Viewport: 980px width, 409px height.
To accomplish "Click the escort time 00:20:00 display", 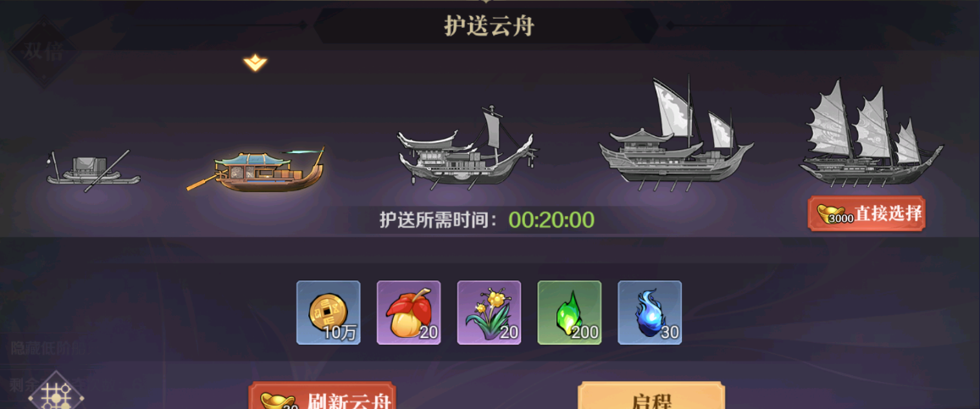I will pyautogui.click(x=551, y=220).
